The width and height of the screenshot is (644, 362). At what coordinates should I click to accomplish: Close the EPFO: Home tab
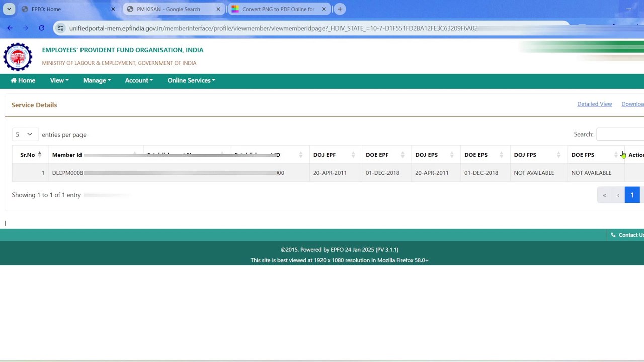[113, 9]
